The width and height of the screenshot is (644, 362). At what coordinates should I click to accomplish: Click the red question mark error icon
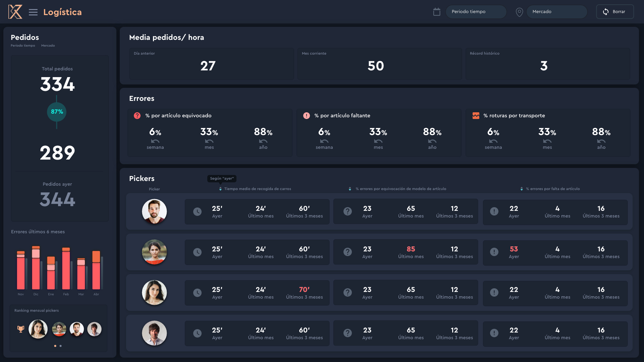[137, 116]
